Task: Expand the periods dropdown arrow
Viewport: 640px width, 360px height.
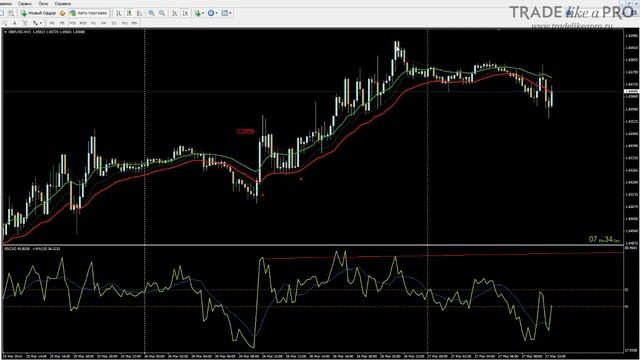Action: coord(217,13)
